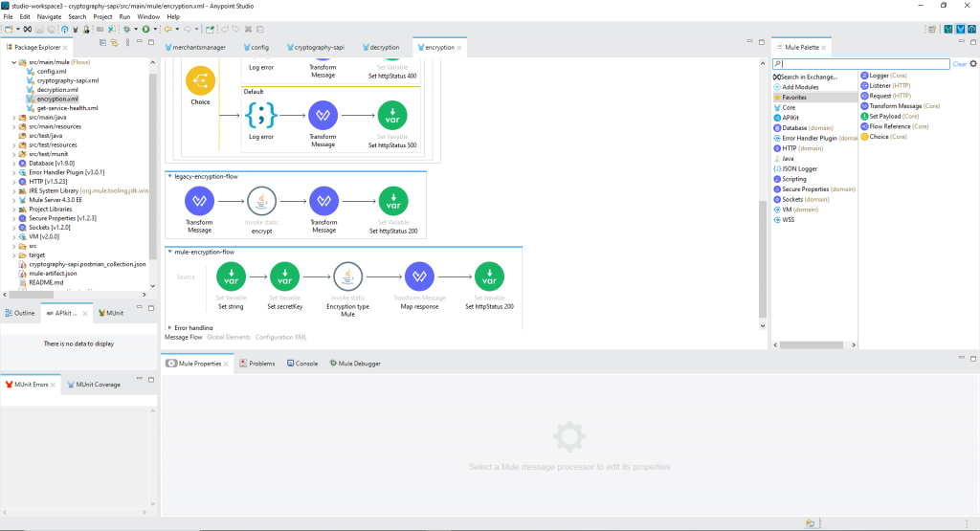Click the back navigation arrow in toolbar

[167, 30]
